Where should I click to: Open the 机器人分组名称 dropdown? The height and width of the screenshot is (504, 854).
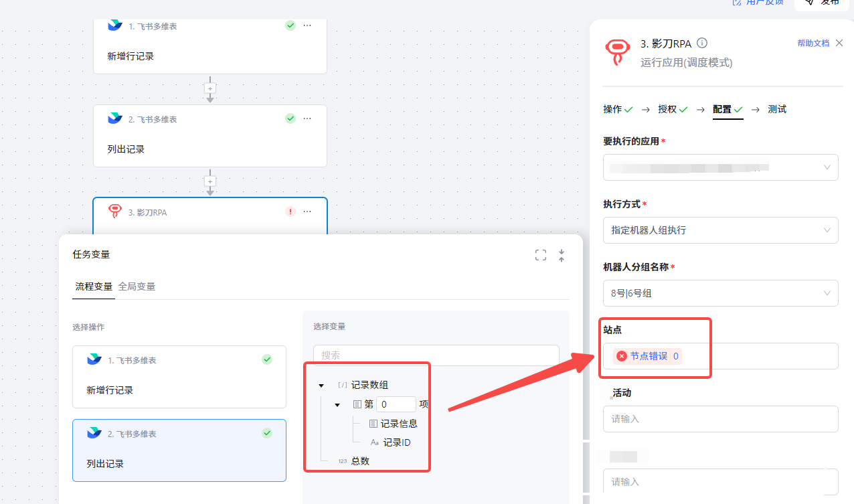pyautogui.click(x=721, y=293)
